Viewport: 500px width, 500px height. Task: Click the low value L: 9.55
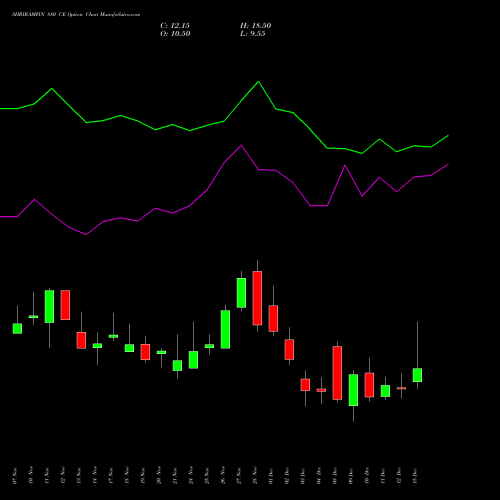coord(253,34)
